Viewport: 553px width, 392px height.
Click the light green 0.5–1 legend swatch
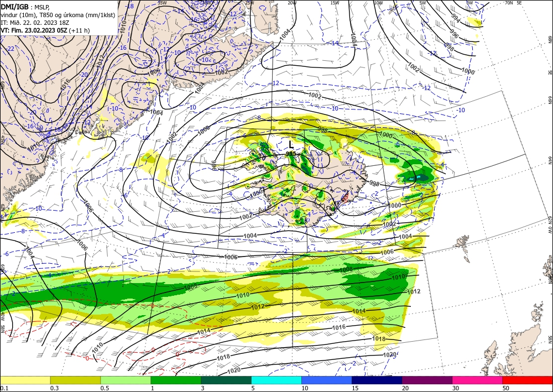click(126, 380)
